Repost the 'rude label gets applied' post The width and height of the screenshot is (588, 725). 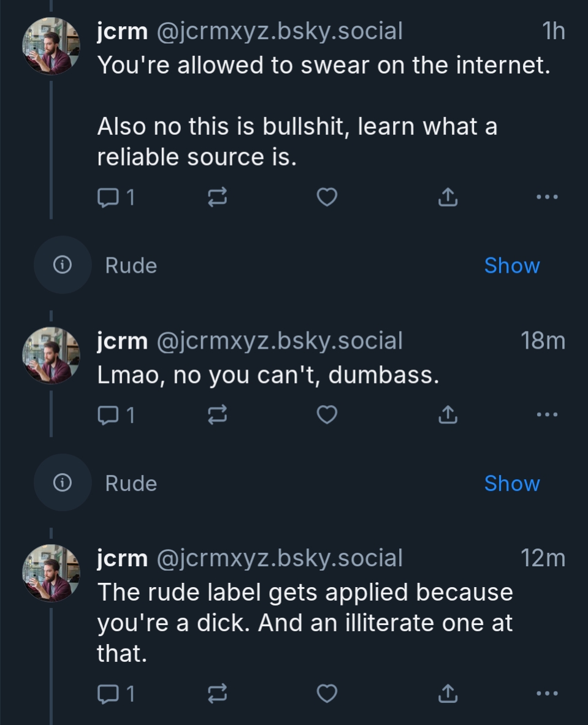[x=217, y=694]
